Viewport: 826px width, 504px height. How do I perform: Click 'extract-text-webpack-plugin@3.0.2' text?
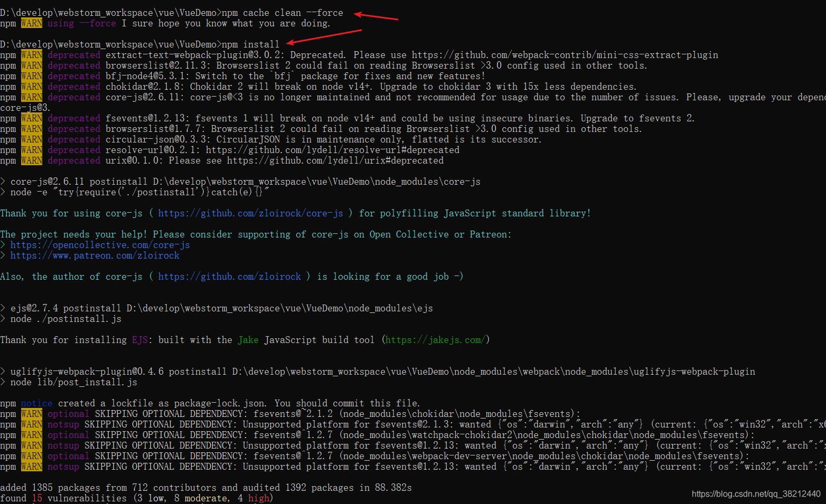(194, 55)
